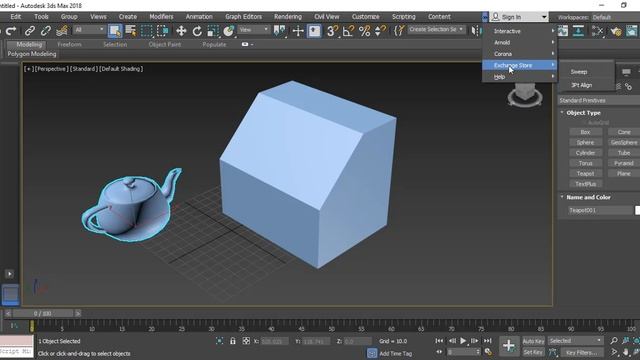Click the Box primitive button
The image size is (640, 360).
(585, 132)
